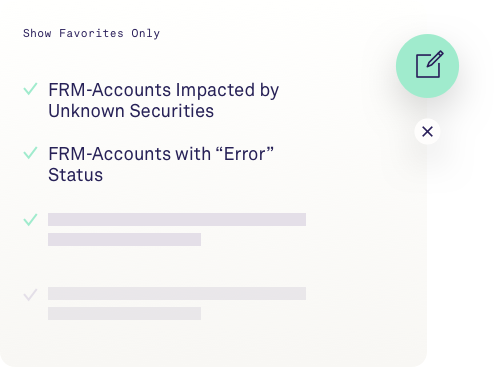Click the "Status" text of second item

coord(76,175)
